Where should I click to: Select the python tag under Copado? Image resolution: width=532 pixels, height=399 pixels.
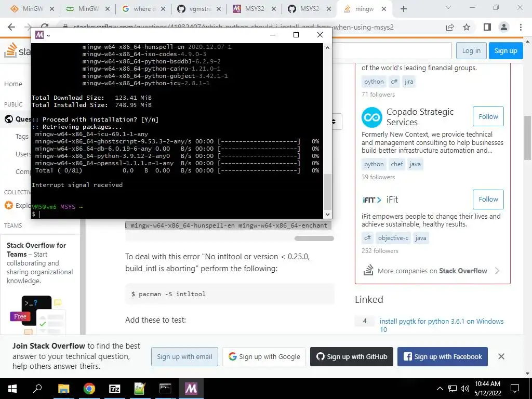374,164
